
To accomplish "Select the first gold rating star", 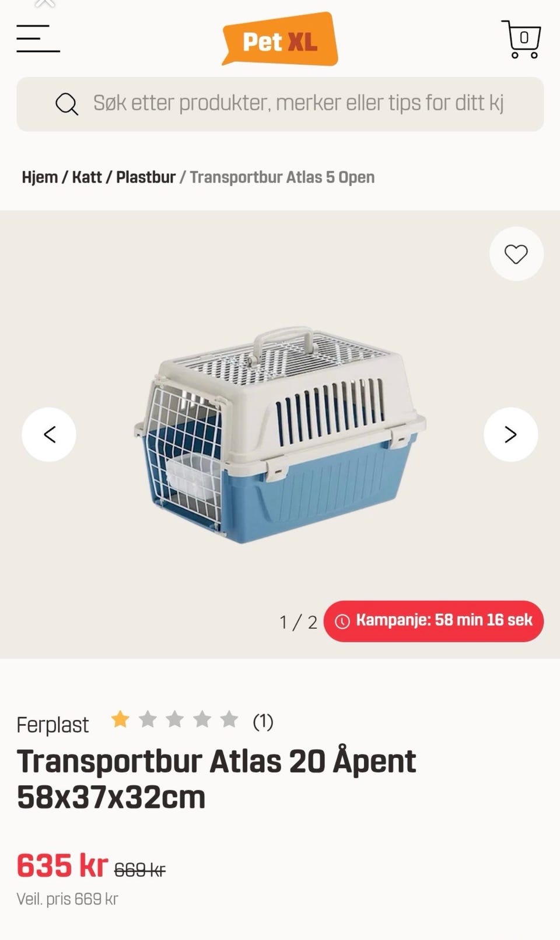I will (x=120, y=719).
